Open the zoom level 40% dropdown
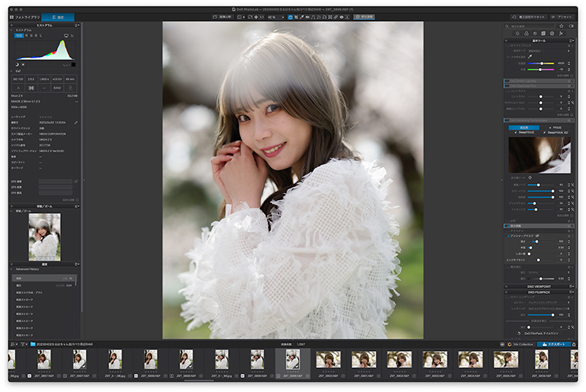 point(276,17)
